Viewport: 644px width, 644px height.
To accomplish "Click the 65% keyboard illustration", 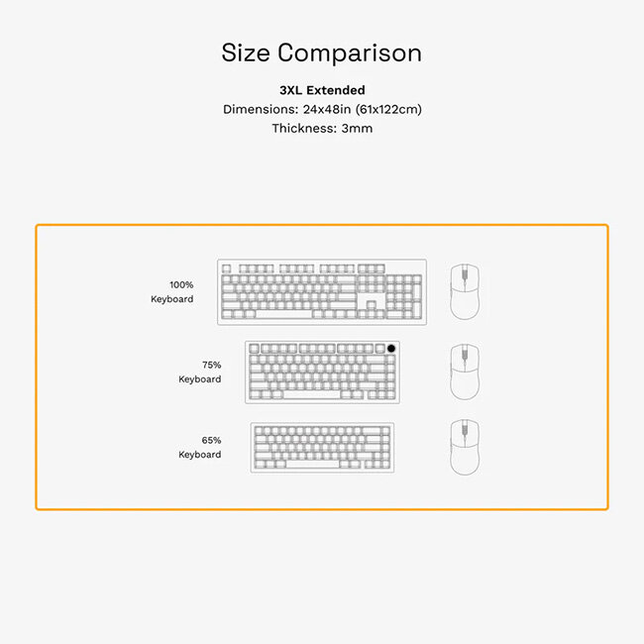I will pos(322,447).
